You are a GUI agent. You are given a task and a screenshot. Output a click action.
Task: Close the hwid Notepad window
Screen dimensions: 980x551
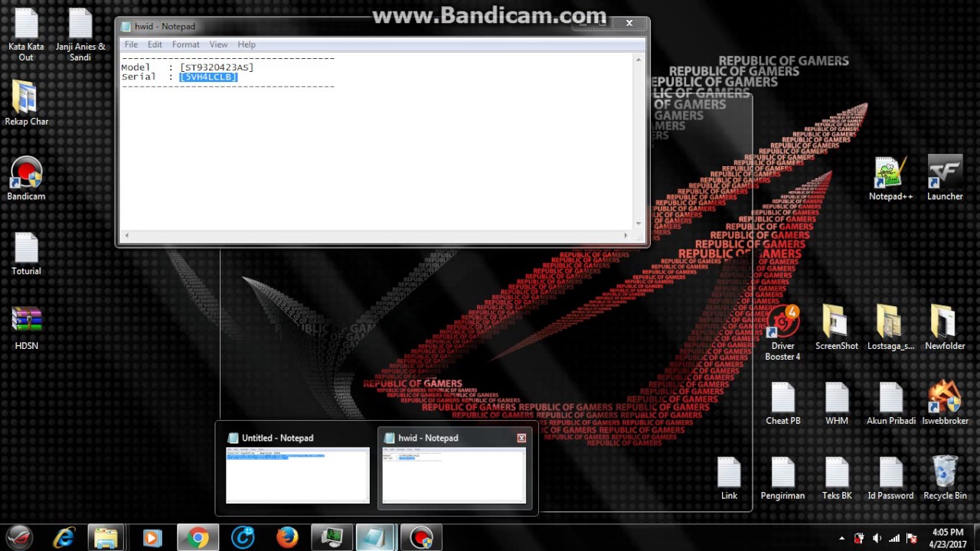tap(629, 24)
